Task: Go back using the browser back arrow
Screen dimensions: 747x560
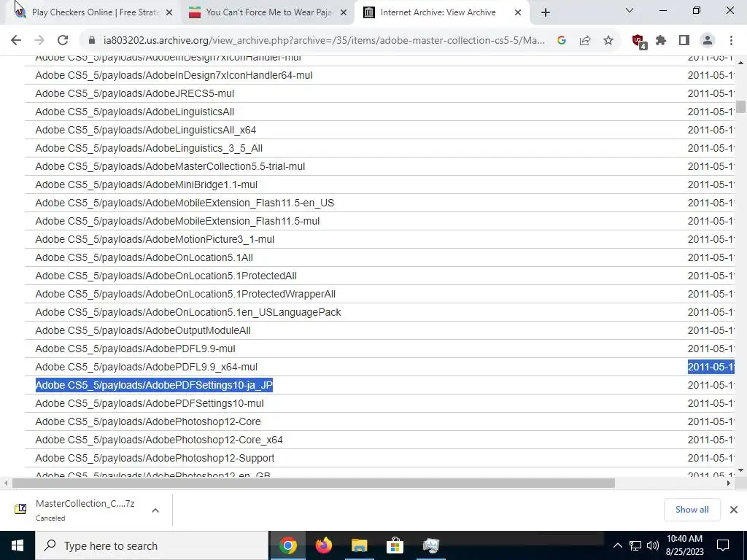Action: 16,41
